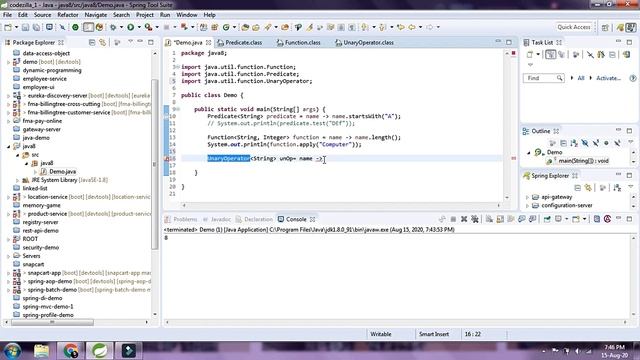
Task: Open the Refactor menu
Action: click(68, 15)
